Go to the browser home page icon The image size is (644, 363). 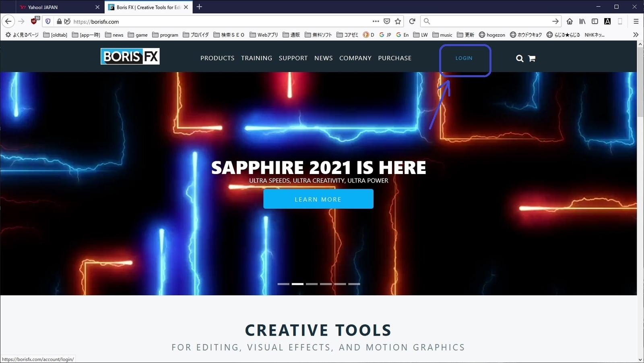(x=570, y=21)
